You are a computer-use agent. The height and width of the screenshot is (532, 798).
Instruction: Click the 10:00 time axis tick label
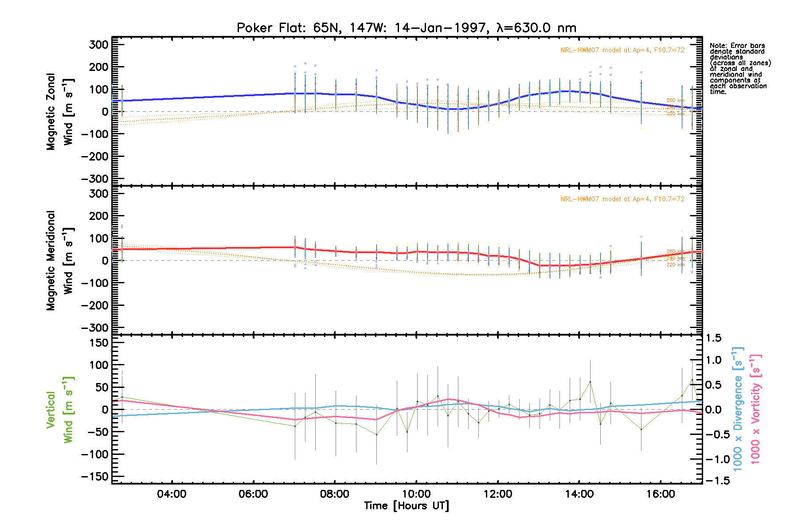416,494
